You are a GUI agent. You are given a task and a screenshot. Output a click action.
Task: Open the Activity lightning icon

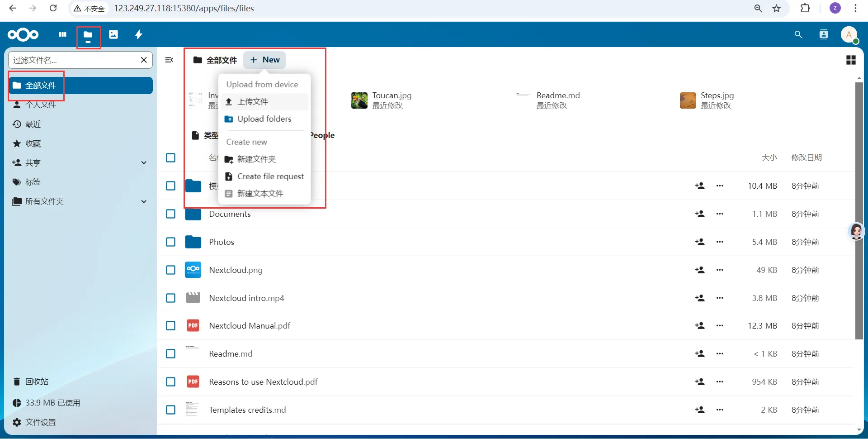139,34
